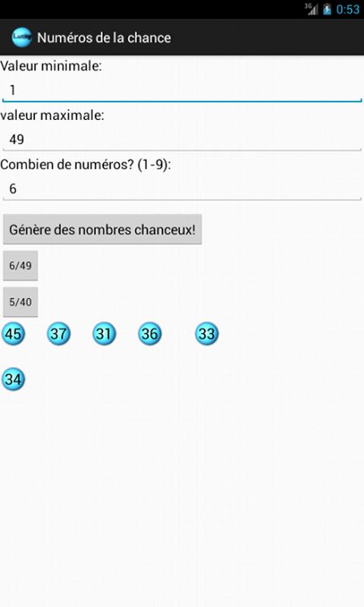
Task: Choose the 6/49 preset button
Action: (x=20, y=266)
